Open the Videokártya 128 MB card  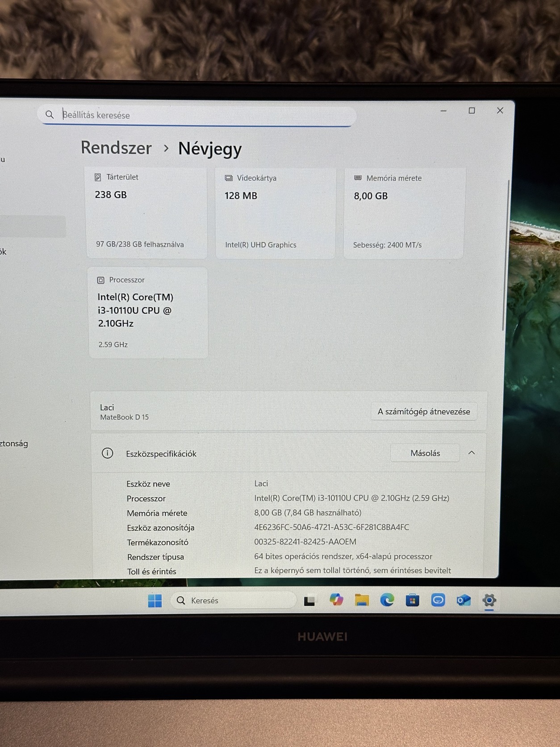pyautogui.click(x=276, y=213)
